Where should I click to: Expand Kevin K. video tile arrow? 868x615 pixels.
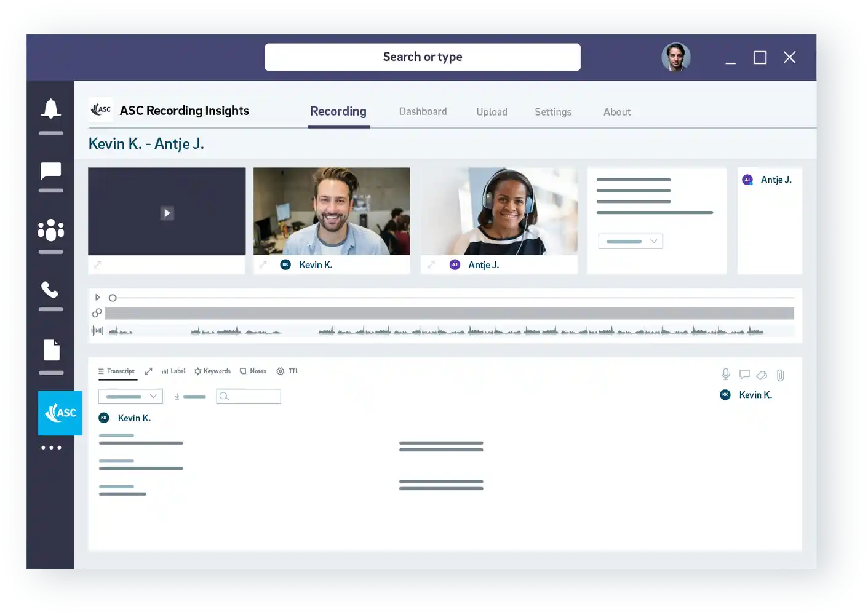(263, 265)
